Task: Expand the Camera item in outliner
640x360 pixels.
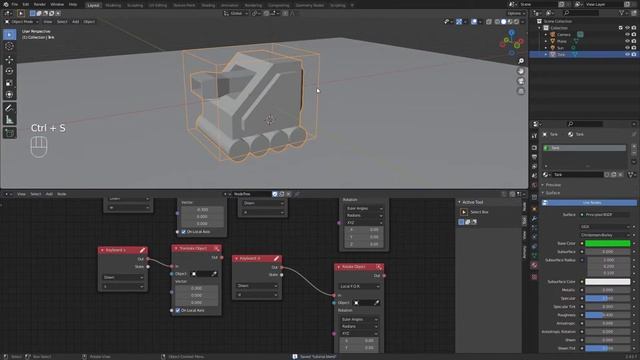Action: 546,35
